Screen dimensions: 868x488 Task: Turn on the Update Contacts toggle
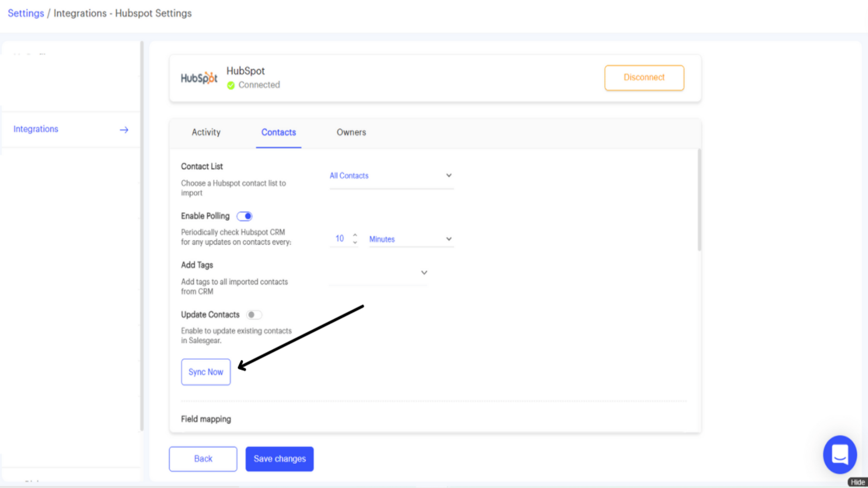[253, 315]
